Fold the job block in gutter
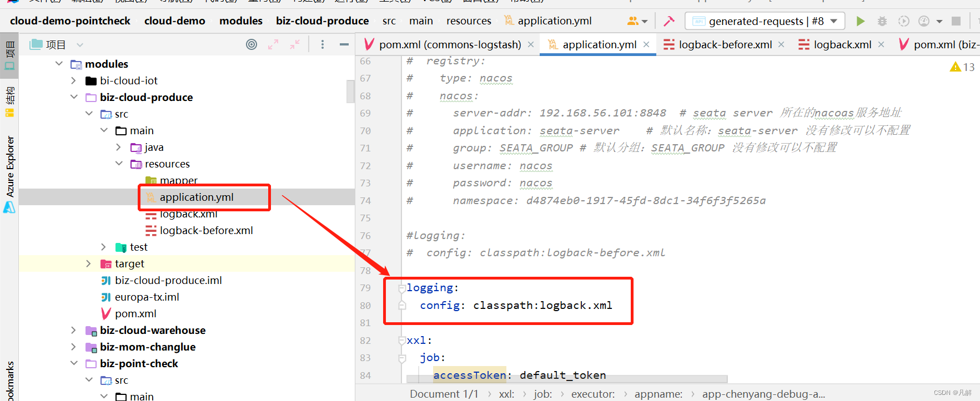This screenshot has height=401, width=980. tap(402, 358)
